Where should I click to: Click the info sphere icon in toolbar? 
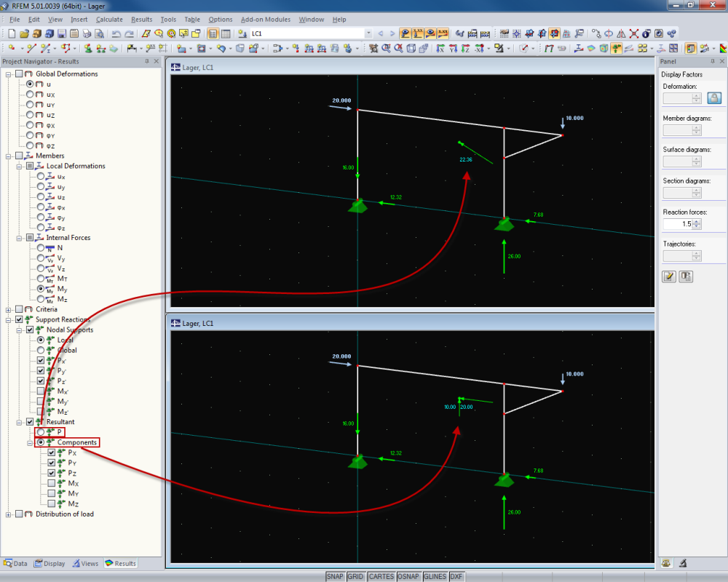[646, 33]
